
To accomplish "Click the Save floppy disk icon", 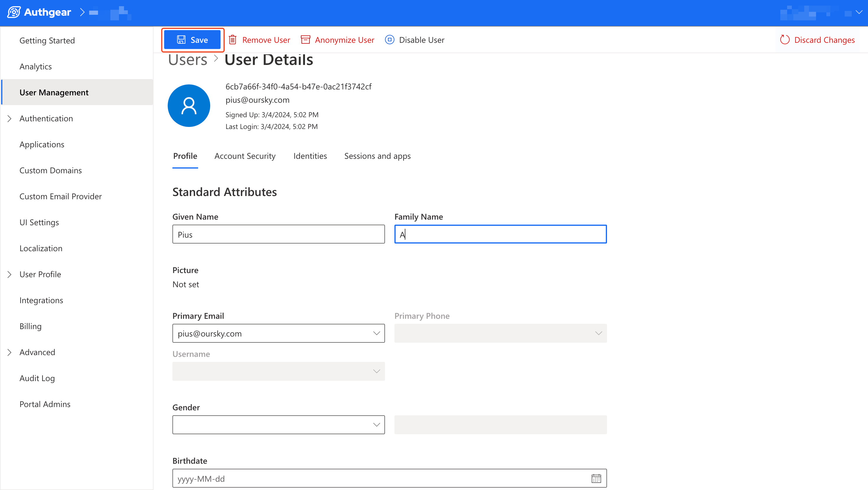I will [x=181, y=40].
